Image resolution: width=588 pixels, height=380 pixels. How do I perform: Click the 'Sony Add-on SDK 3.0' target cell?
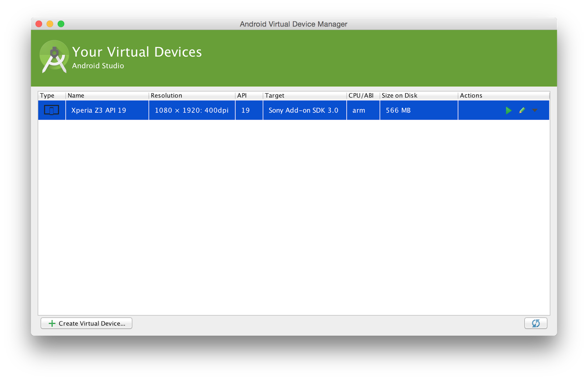305,110
